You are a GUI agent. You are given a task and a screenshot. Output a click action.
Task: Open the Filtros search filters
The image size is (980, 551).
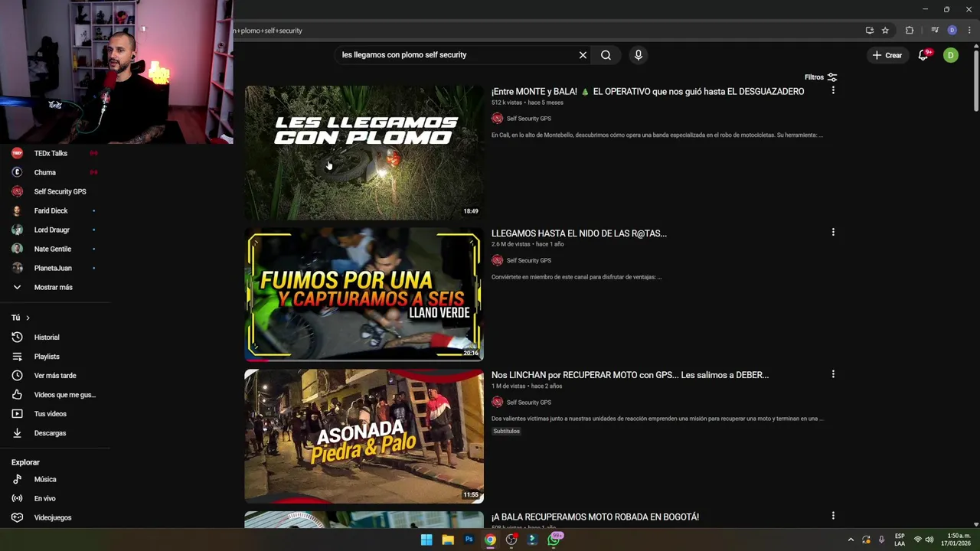[x=821, y=77]
